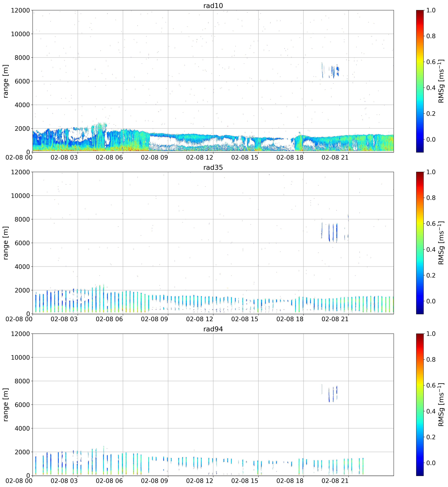The width and height of the screenshot is (448, 487).
Task: Click the rad10 colorbar label 'RMSg [ms⁻¹]'
Action: pos(441,81)
